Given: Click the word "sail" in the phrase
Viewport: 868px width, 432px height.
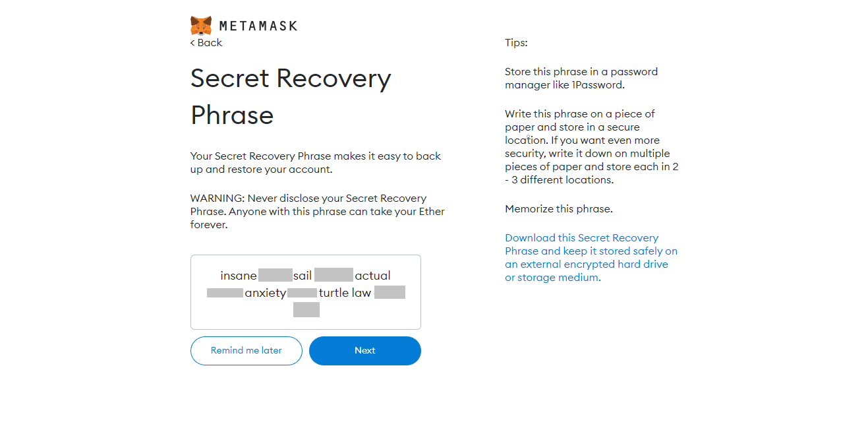Looking at the screenshot, I should click(303, 276).
